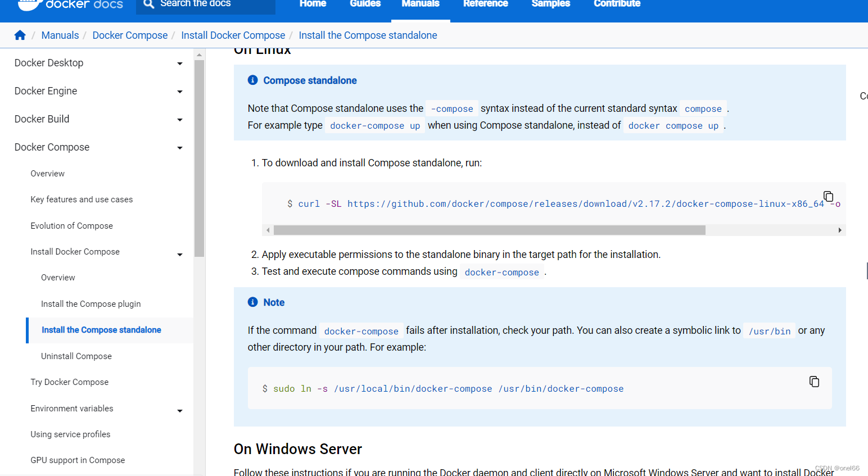This screenshot has width=868, height=476.
Task: Open the Guides tab
Action: tap(365, 4)
